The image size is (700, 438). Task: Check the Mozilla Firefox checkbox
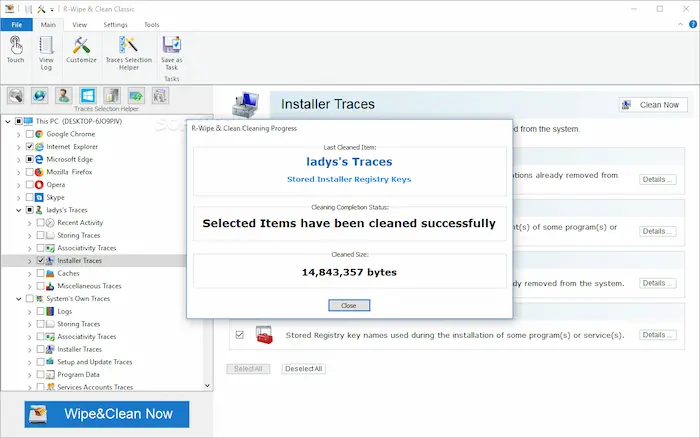(29, 172)
